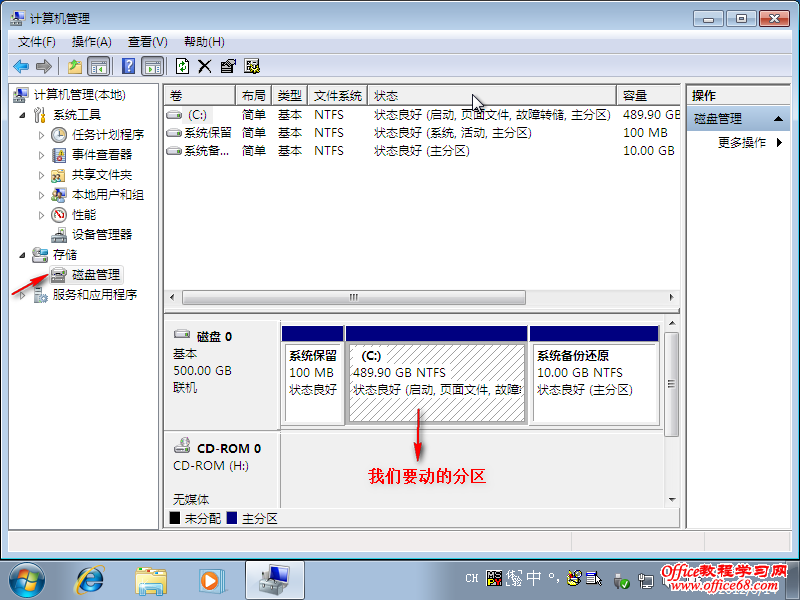Select the 设备管理器 tree item
Screen dimensions: 800x600
coord(101,234)
